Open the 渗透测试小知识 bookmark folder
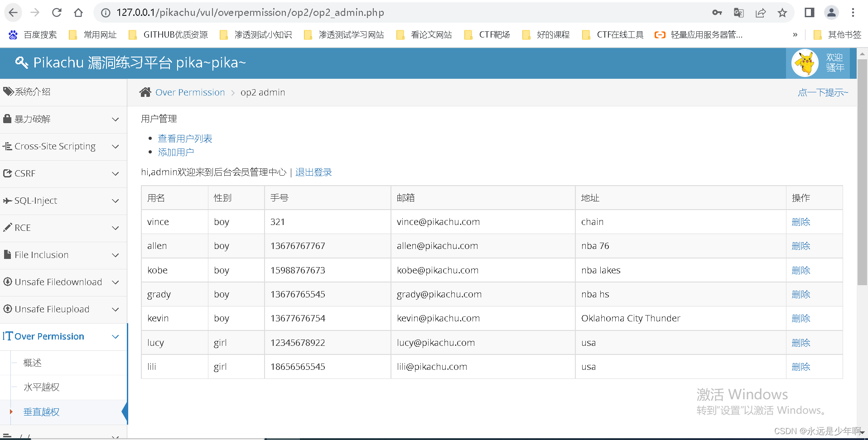Screen dimensions: 868x440 click(256, 35)
